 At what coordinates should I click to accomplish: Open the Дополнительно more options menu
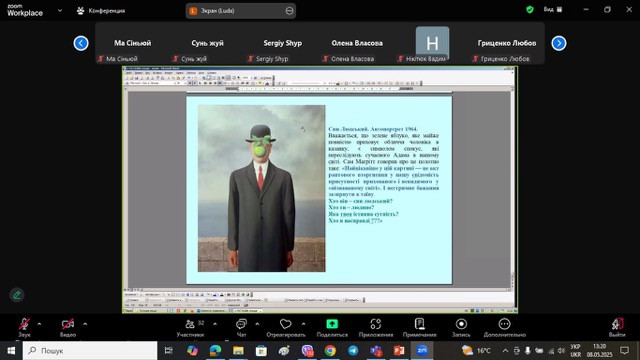(x=504, y=327)
